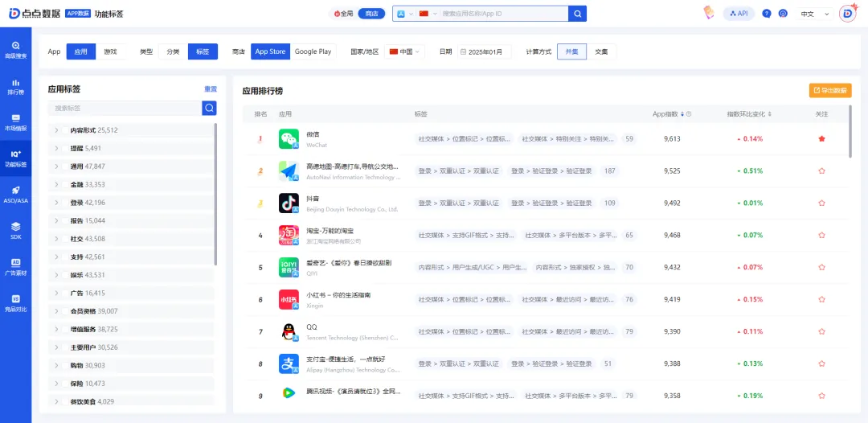
Task: Sort by App指数 arrow
Action: click(x=682, y=114)
